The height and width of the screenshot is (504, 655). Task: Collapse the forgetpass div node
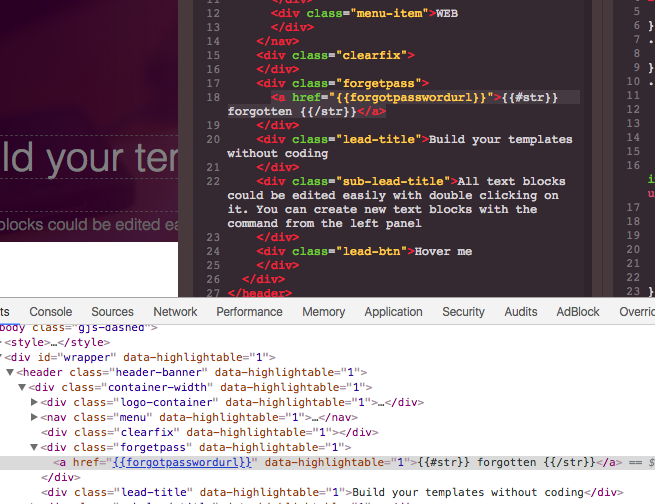34,447
